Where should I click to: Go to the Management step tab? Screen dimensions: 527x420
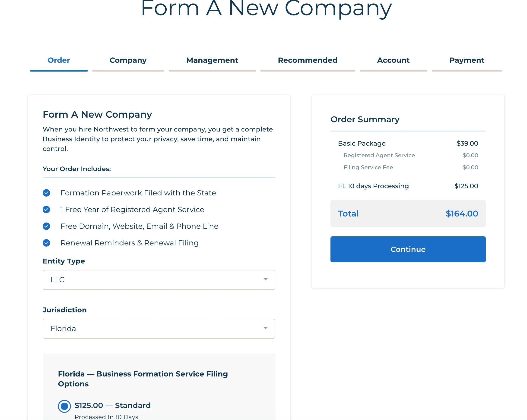pyautogui.click(x=212, y=60)
